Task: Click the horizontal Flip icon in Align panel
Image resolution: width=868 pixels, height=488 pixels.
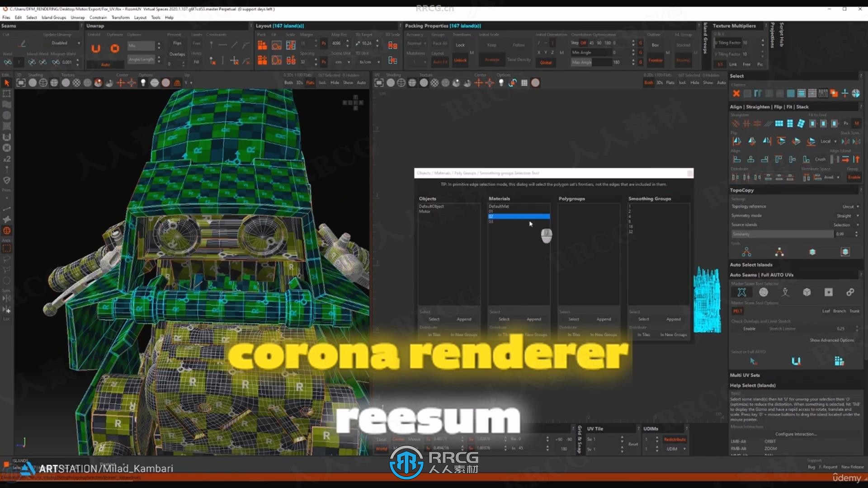Action: click(x=737, y=141)
